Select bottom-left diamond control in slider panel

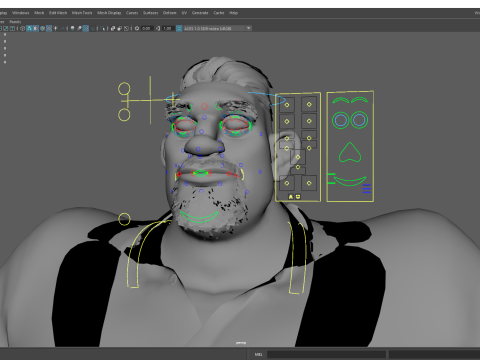[287, 183]
